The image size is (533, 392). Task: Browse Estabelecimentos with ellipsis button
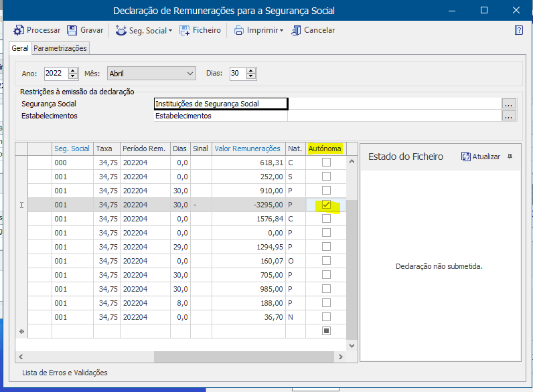pos(509,116)
